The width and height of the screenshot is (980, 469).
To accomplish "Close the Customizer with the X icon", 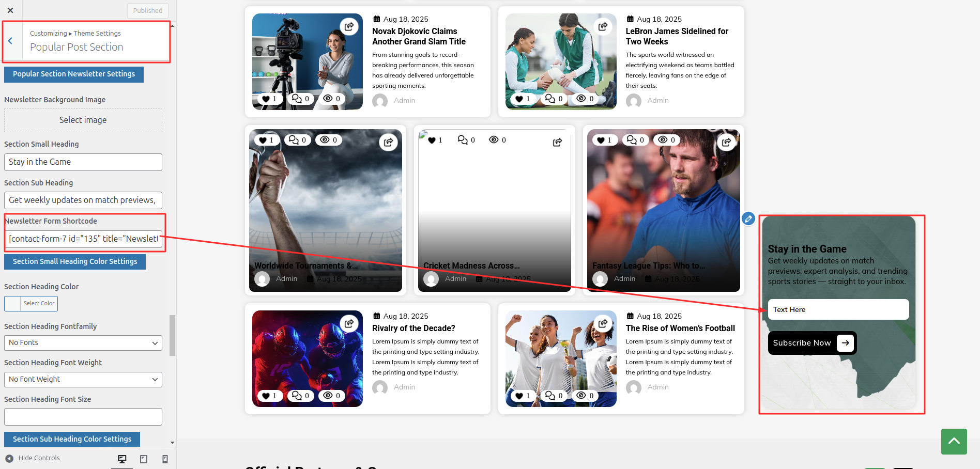I will [10, 10].
